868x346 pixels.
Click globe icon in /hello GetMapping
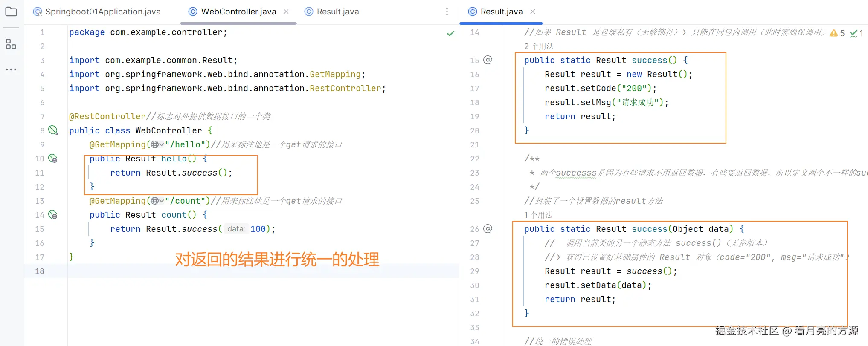click(155, 144)
